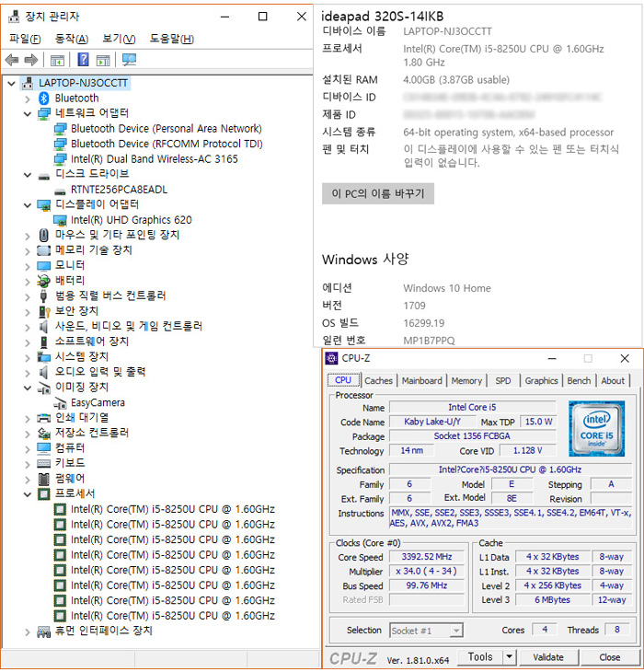Click the 배터리 battery category icon
The width and height of the screenshot is (644, 672).
tap(43, 281)
